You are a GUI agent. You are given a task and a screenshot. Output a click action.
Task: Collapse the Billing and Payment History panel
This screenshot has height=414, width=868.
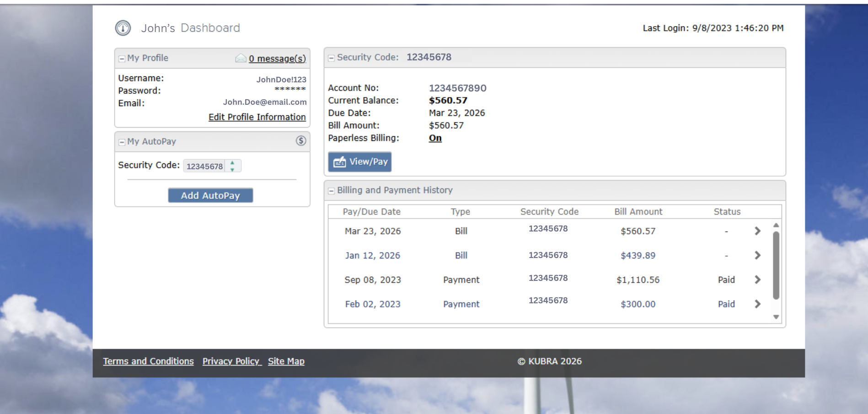click(x=331, y=190)
